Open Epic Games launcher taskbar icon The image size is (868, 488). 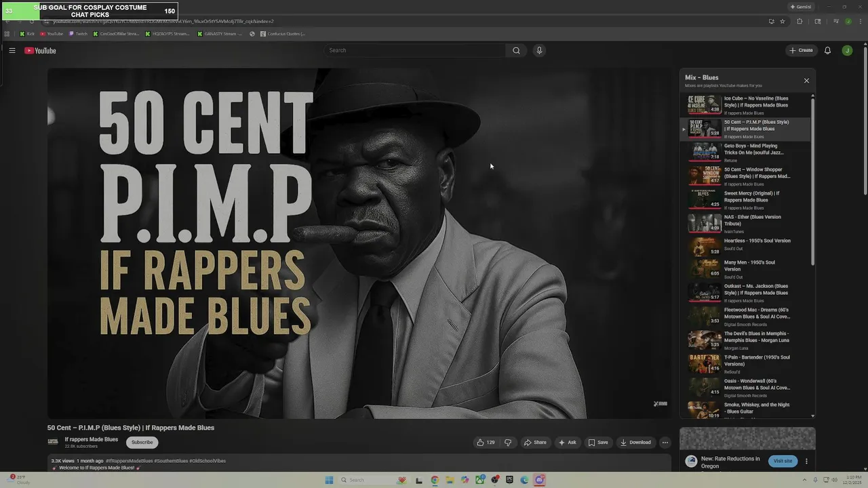510,480
